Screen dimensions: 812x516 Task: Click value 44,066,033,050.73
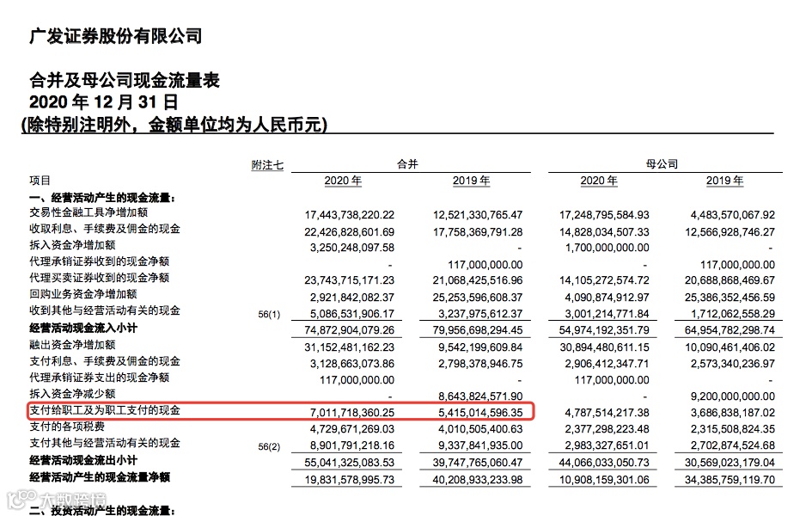click(x=604, y=463)
